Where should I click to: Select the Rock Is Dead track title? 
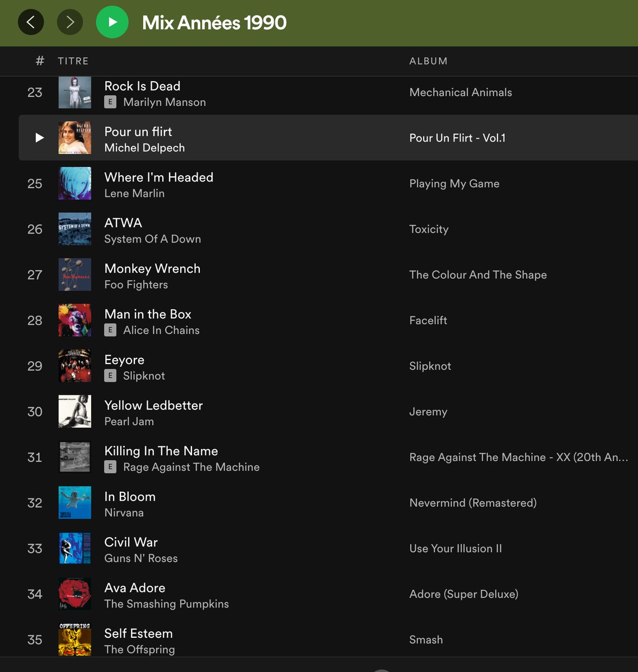pos(142,86)
